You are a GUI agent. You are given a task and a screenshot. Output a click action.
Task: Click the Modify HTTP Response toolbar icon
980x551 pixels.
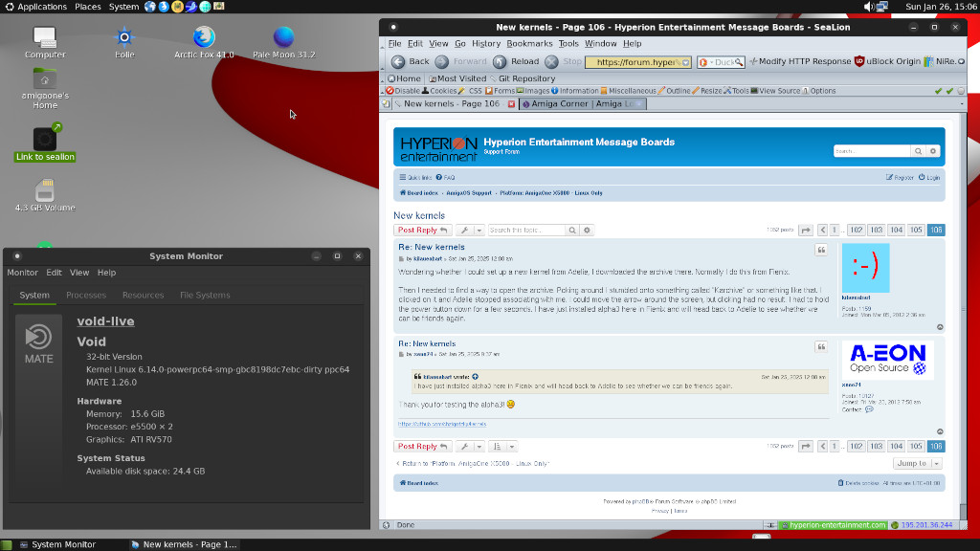[753, 61]
